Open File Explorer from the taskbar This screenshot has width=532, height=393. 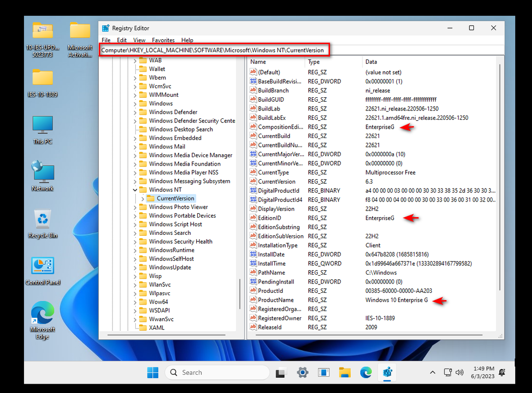coord(345,373)
